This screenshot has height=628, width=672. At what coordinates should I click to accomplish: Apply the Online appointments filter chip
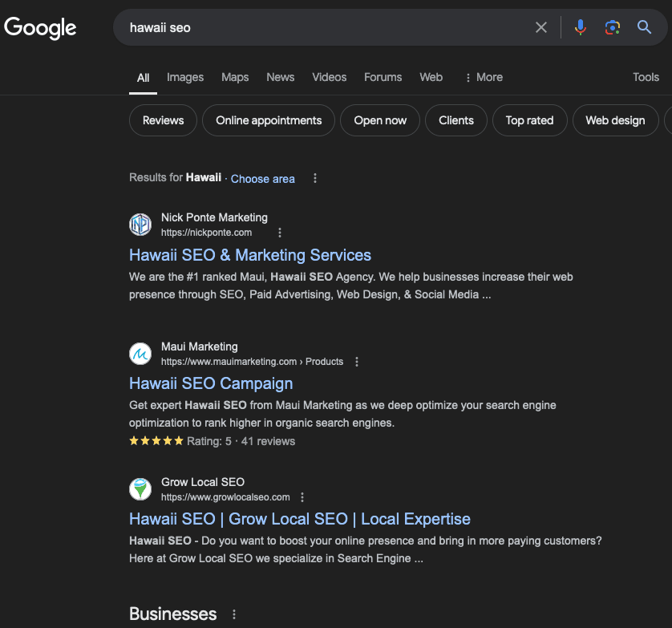pos(269,120)
